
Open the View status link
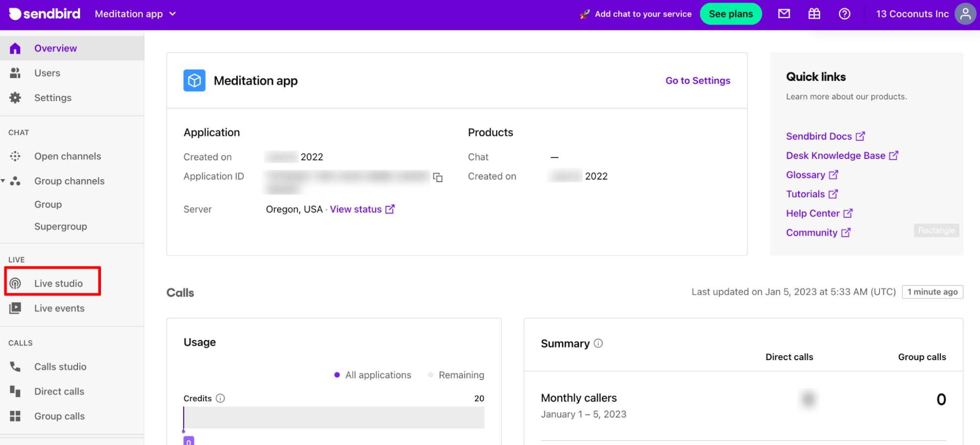(356, 209)
